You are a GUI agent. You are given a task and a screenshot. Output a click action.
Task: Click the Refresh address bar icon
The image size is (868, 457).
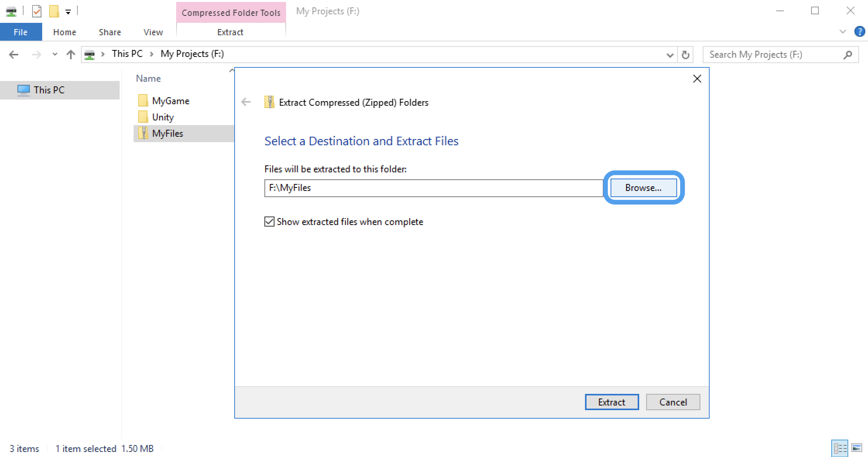pyautogui.click(x=685, y=55)
